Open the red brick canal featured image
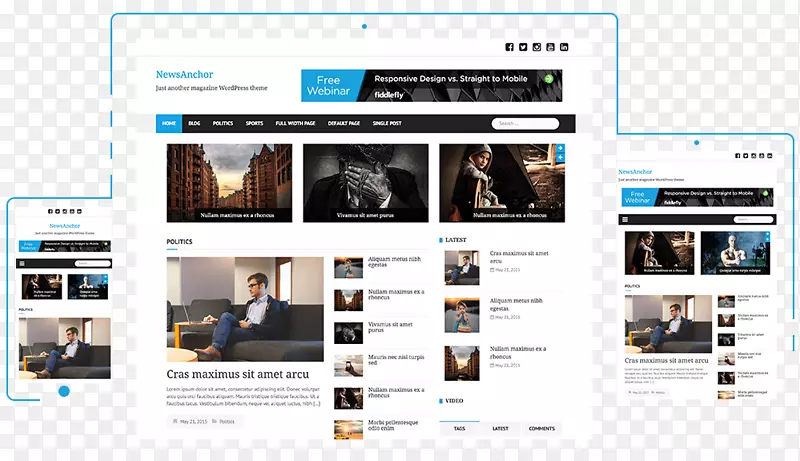The image size is (800, 461). pyautogui.click(x=230, y=183)
